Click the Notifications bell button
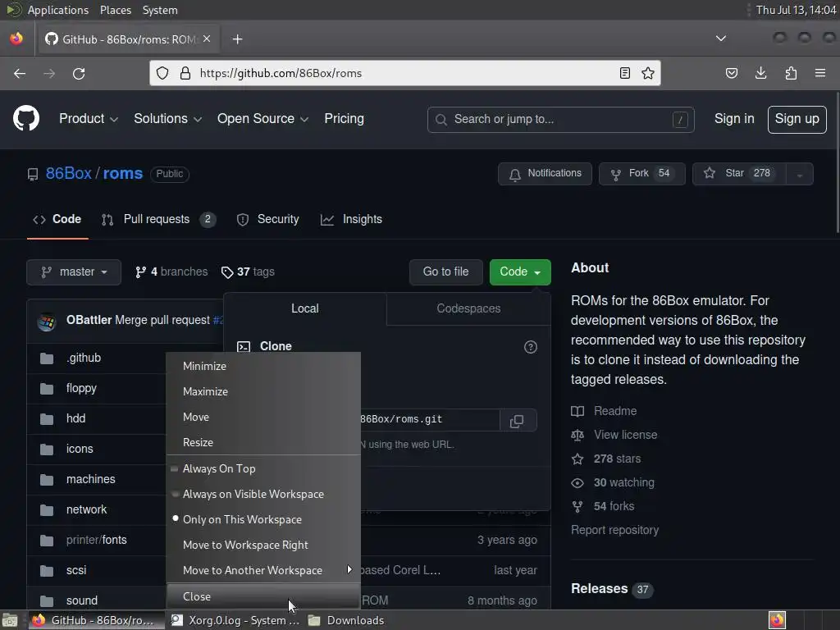 point(545,174)
